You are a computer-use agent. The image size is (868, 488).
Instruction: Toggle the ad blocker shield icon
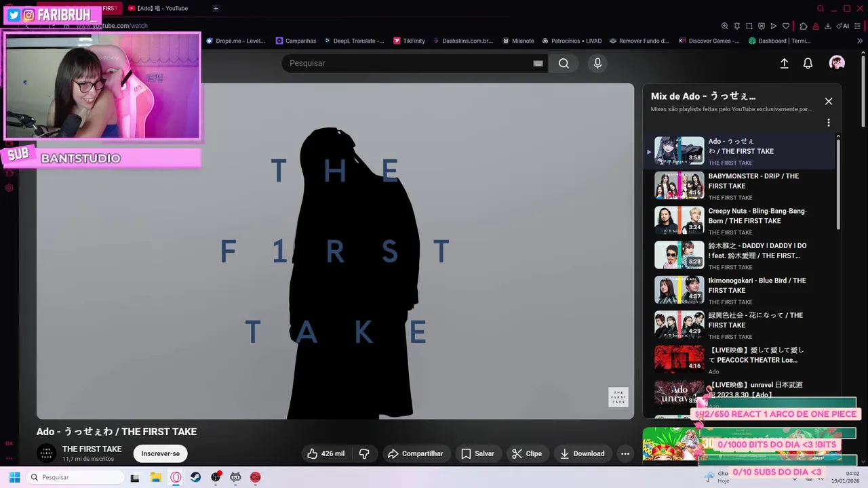762,26
